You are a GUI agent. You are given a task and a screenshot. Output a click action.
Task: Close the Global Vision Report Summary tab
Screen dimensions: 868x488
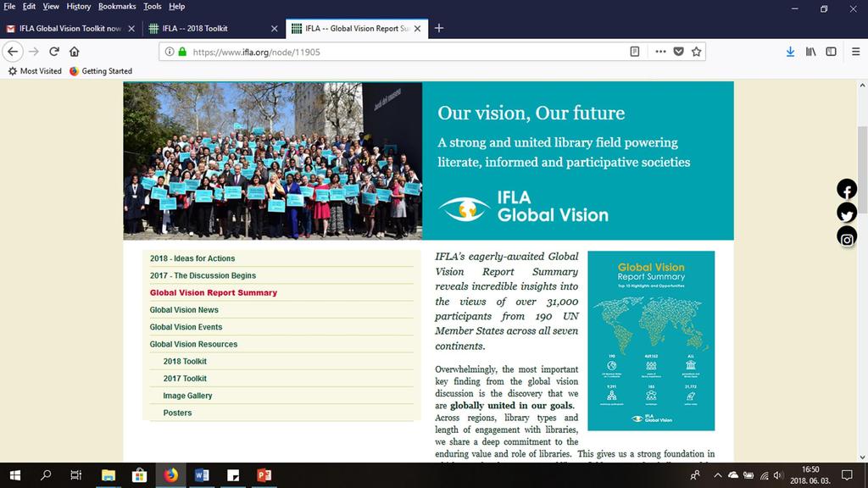[x=417, y=28]
